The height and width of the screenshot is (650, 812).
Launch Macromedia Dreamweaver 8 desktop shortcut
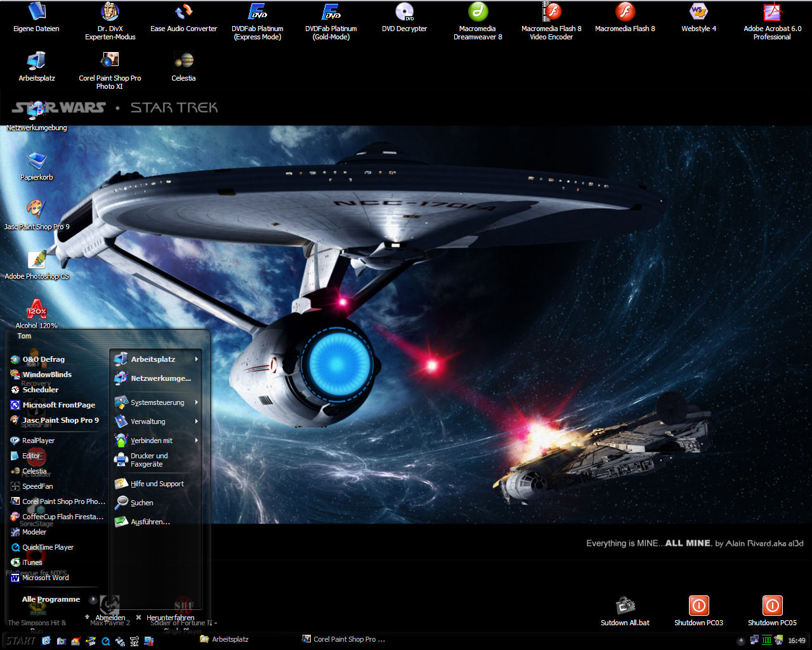pos(478,13)
